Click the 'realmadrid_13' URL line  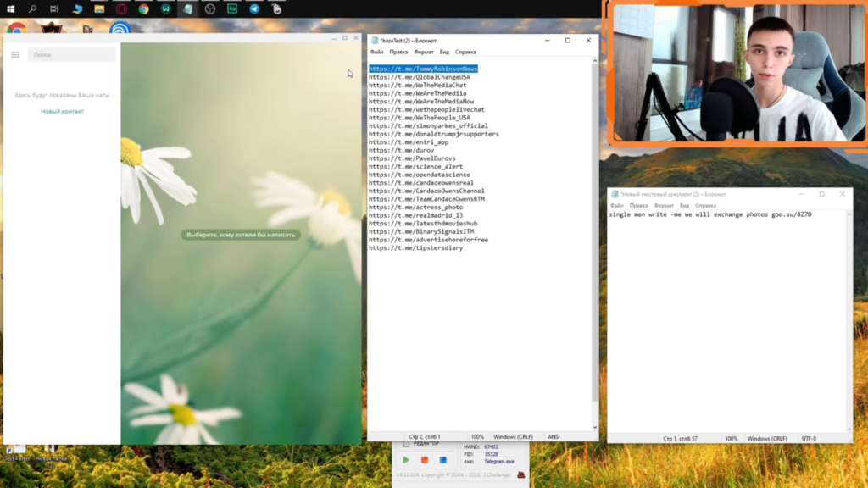click(x=415, y=215)
